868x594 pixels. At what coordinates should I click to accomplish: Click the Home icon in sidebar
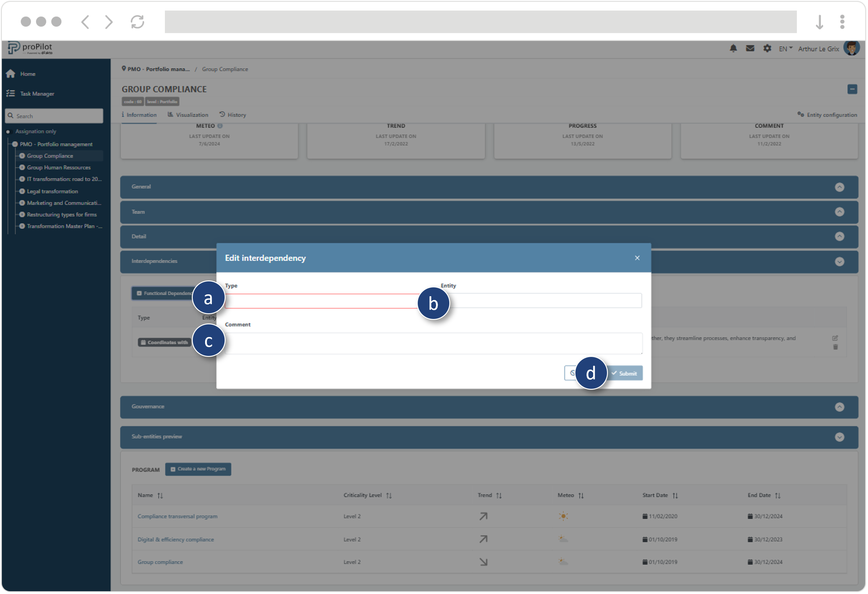[x=10, y=74]
